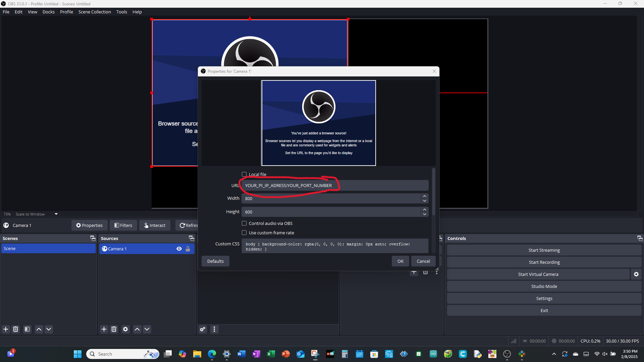Decrease Height value with down arrow

[425, 214]
